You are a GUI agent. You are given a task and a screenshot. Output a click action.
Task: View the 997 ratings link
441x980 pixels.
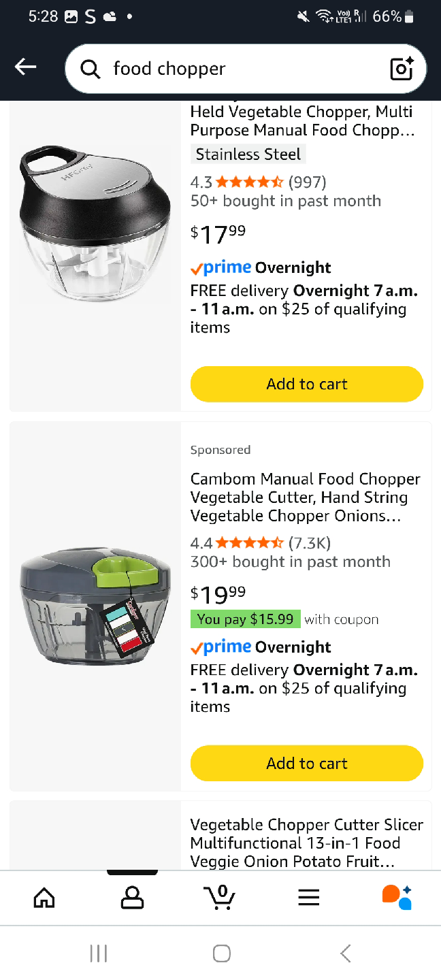tap(308, 182)
